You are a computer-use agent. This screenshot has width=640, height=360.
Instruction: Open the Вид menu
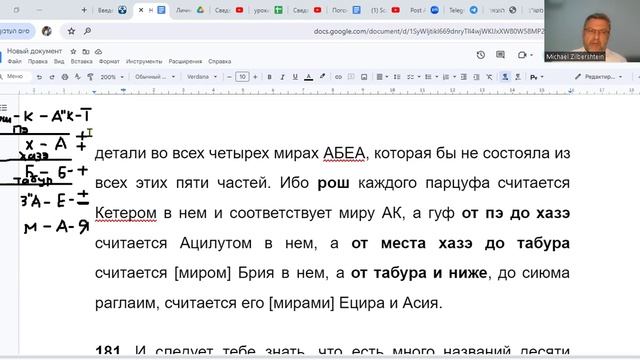tap(59, 62)
